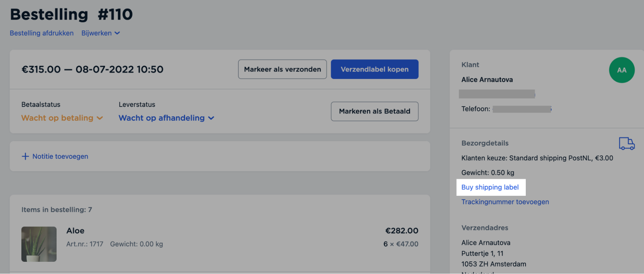Screen dimensions: 644x274
Task: Add a note via 'Notitie toevoegen'
Action: pyautogui.click(x=60, y=156)
